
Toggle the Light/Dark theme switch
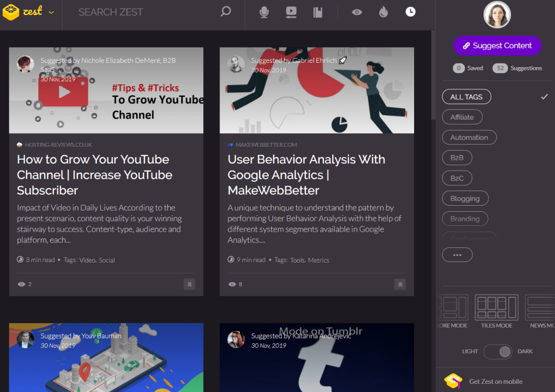click(498, 351)
